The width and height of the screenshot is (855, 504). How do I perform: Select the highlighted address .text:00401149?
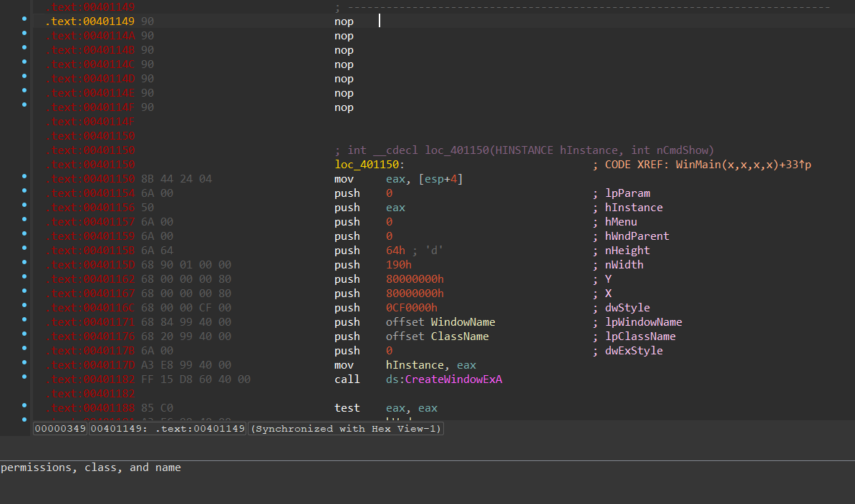90,21
